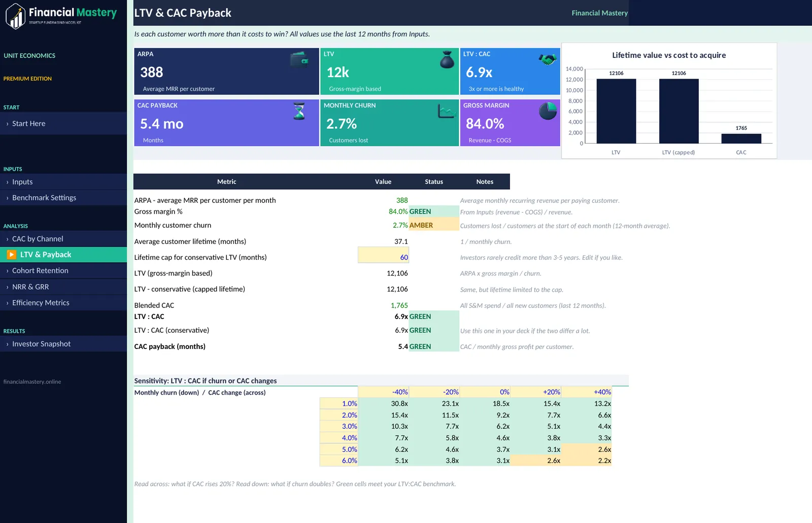Click the money bag icon on LTV card
This screenshot has height=523, width=812.
click(x=447, y=60)
